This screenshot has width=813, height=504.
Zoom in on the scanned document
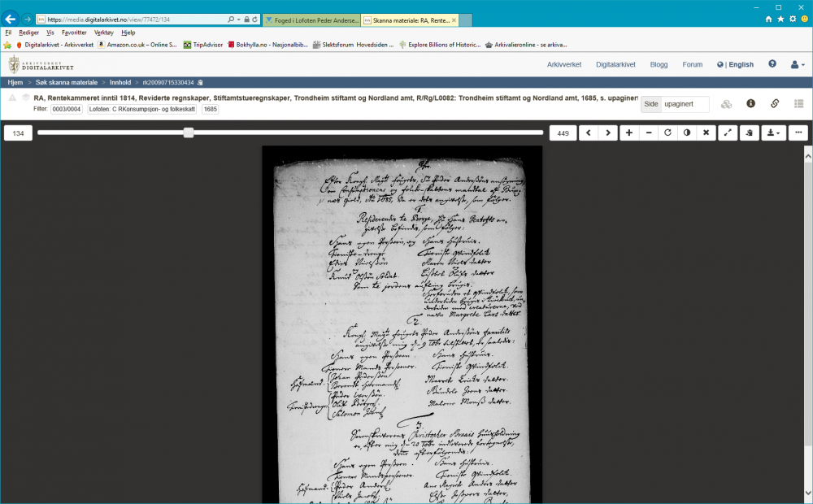tap(629, 133)
